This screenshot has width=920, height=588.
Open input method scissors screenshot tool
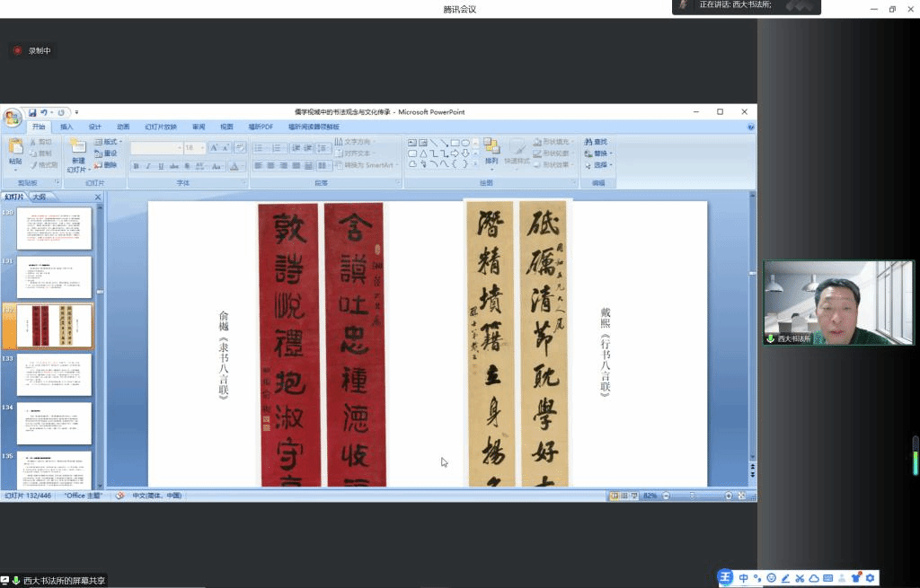(800, 578)
